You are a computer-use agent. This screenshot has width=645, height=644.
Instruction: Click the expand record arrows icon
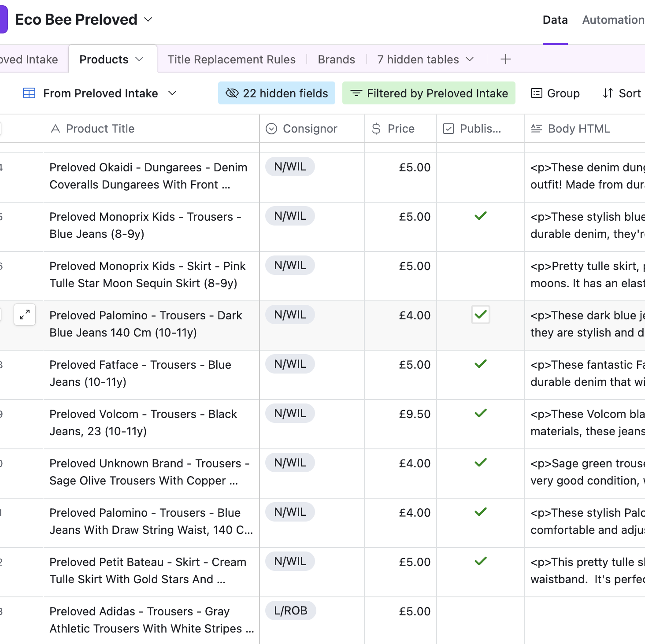pos(25,315)
